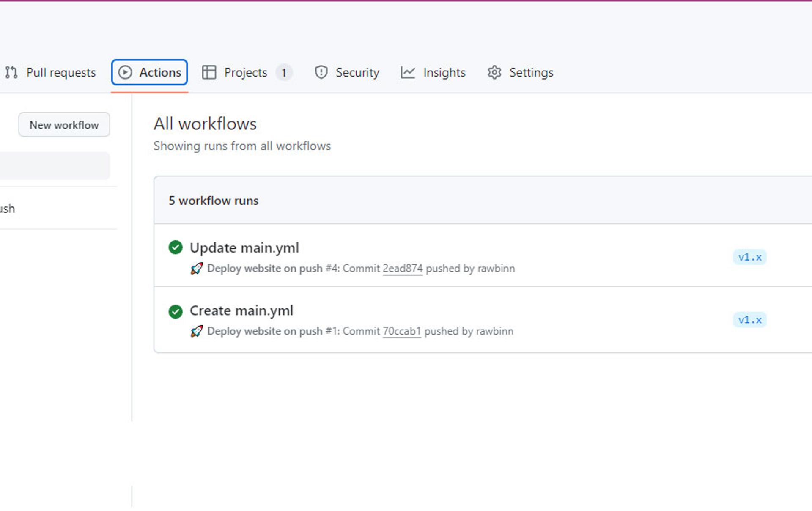This screenshot has width=812, height=511.
Task: Click rocket emoji on run #1
Action: click(197, 331)
